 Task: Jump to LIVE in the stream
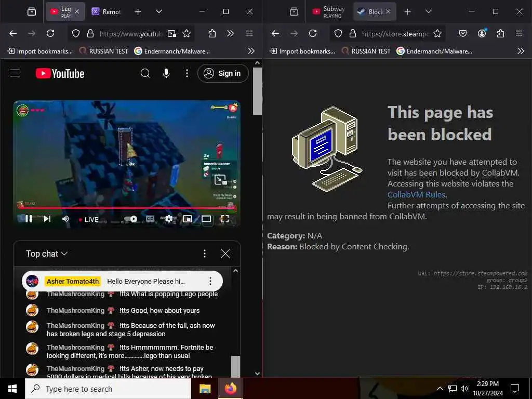tap(88, 220)
